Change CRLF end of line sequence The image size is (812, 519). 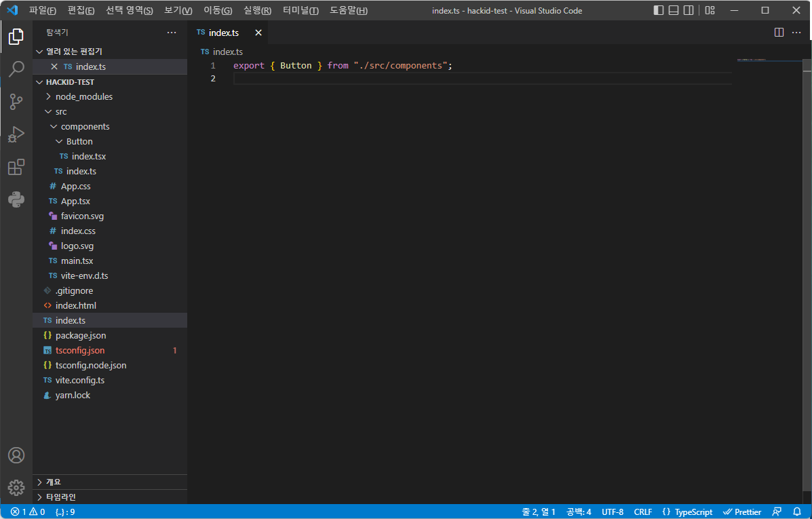(642, 512)
